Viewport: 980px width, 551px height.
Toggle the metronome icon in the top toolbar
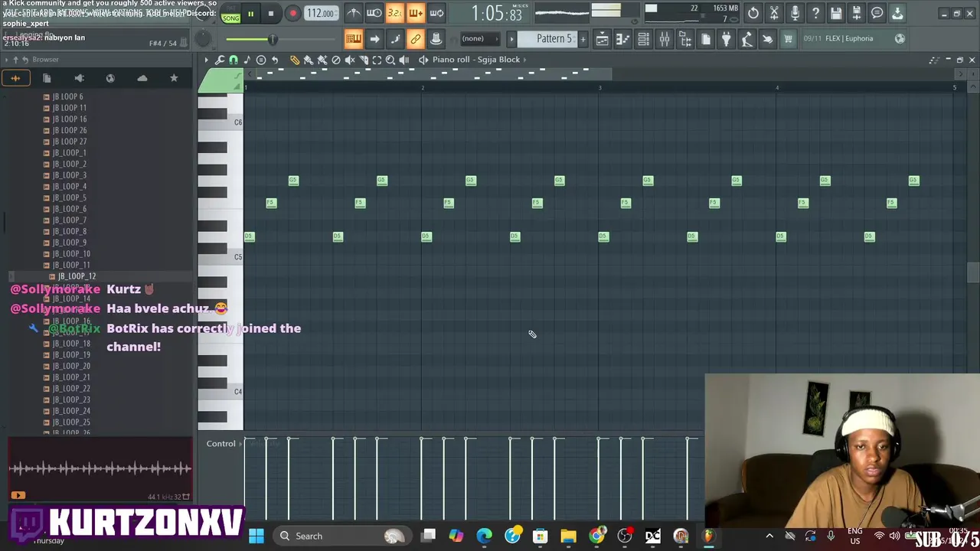pos(353,13)
